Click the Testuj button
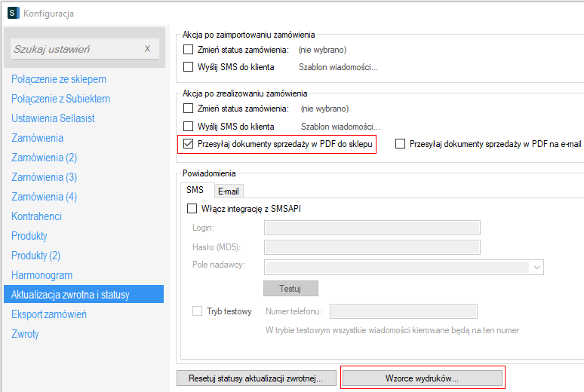This screenshot has width=584, height=392. pyautogui.click(x=290, y=289)
